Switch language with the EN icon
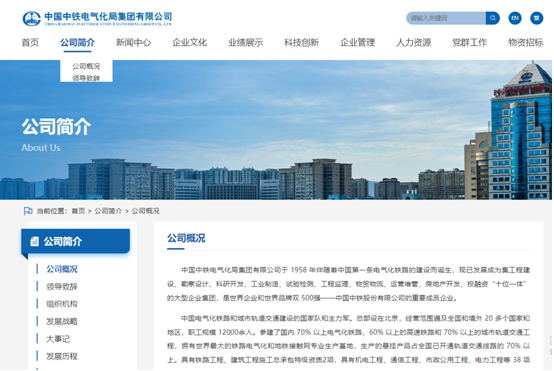Screen dimensions: 554x371 [515, 18]
